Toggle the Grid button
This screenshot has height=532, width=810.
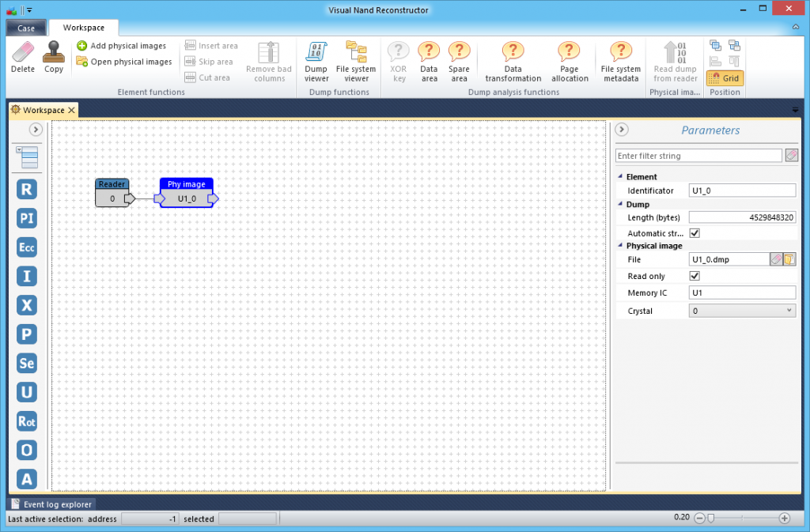pyautogui.click(x=725, y=78)
